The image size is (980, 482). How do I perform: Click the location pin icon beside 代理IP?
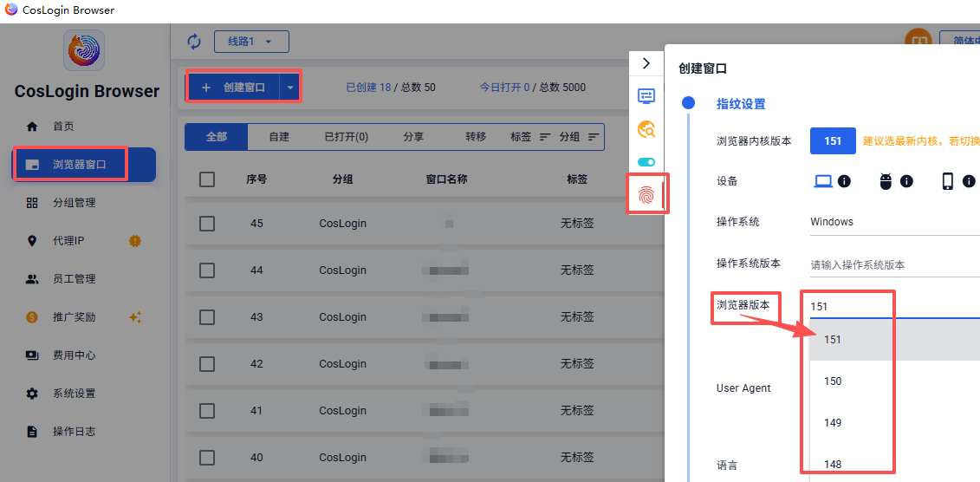(32, 241)
